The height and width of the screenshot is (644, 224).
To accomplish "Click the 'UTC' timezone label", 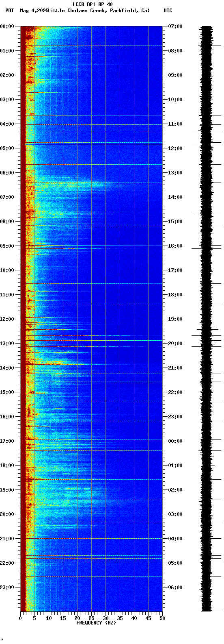I will pyautogui.click(x=168, y=11).
